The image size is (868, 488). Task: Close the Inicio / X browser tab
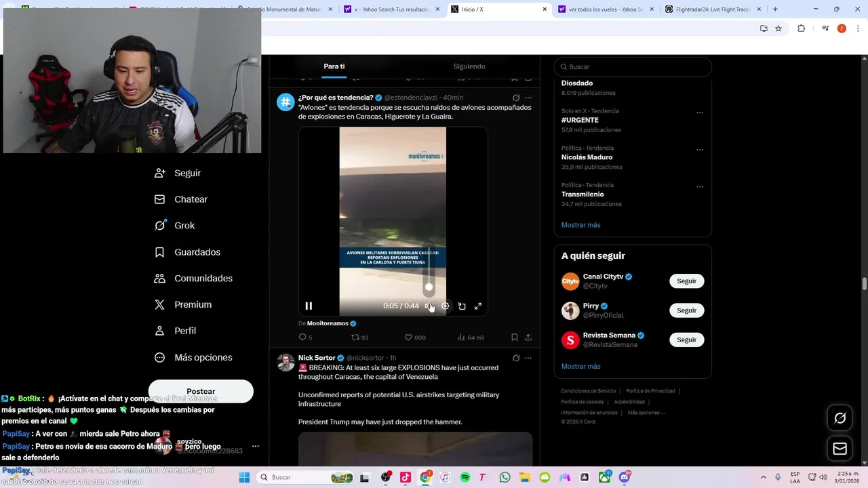tap(545, 9)
